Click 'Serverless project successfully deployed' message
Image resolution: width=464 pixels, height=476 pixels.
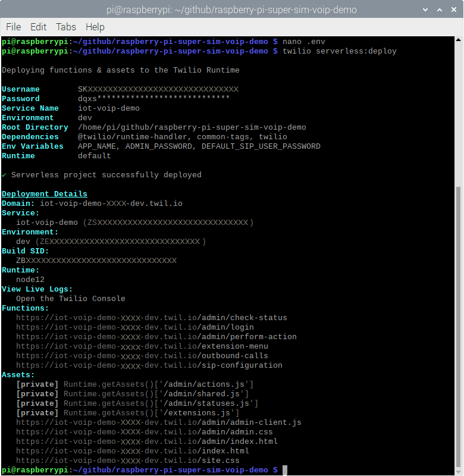[106, 174]
